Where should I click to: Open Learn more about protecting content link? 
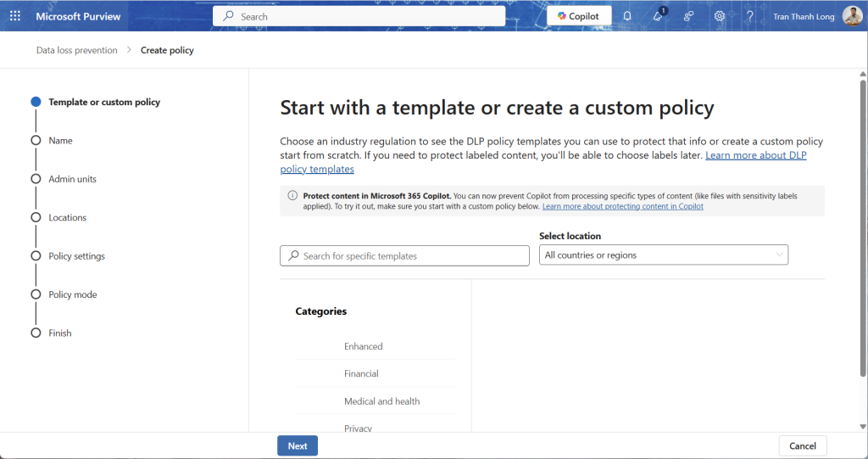click(x=622, y=207)
